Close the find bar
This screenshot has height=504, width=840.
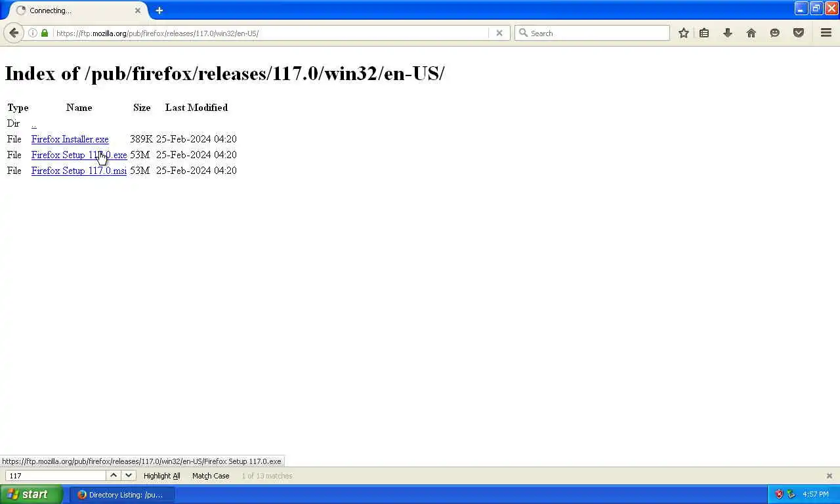pos(829,476)
